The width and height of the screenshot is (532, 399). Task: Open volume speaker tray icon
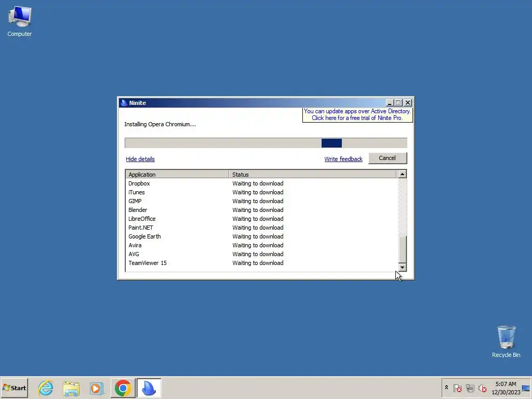click(482, 388)
